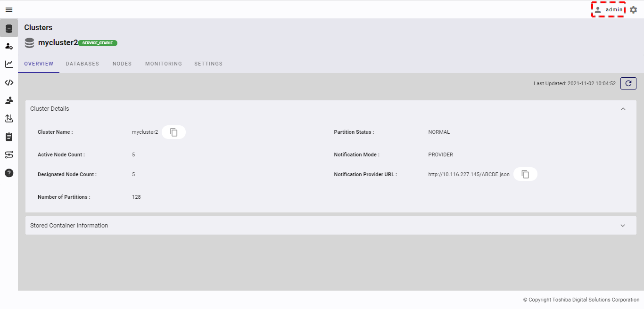The image size is (644, 309).
Task: Open the import/export sidebar icon
Action: tap(9, 118)
